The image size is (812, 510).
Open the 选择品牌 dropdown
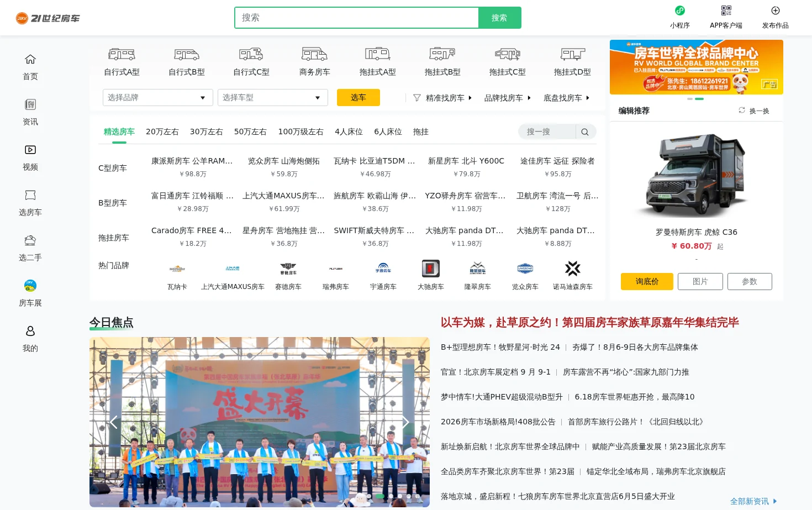click(158, 97)
